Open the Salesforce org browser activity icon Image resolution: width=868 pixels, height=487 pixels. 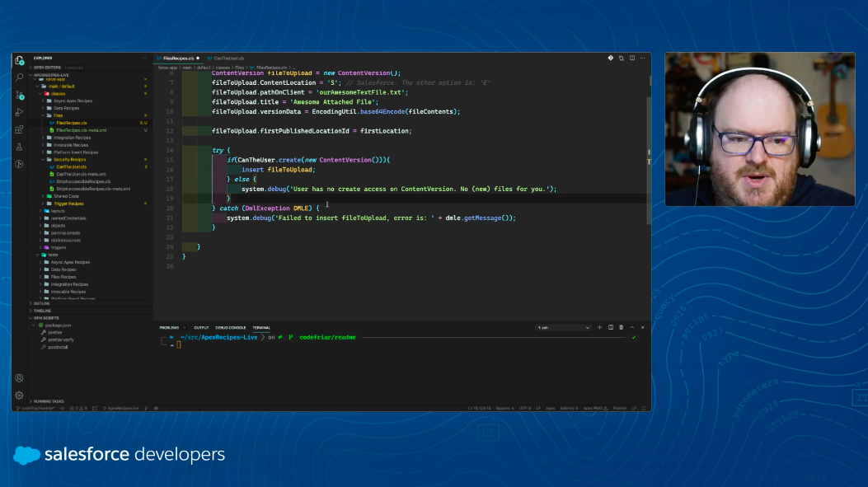click(x=20, y=164)
